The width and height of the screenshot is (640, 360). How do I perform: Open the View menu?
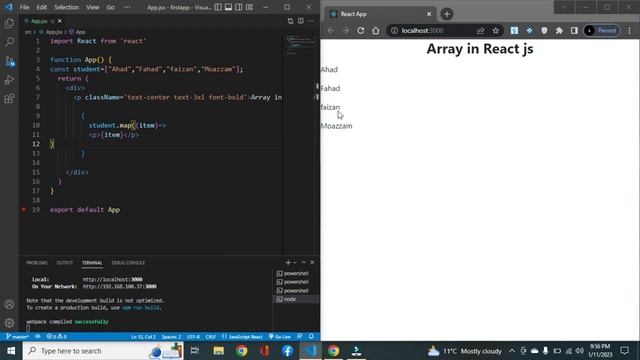click(x=93, y=7)
